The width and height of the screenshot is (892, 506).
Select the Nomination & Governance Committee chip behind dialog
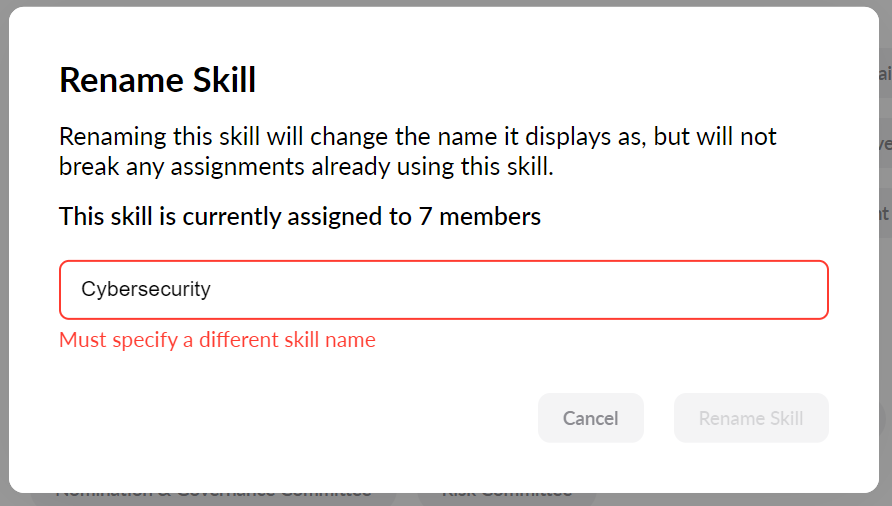[213, 496]
